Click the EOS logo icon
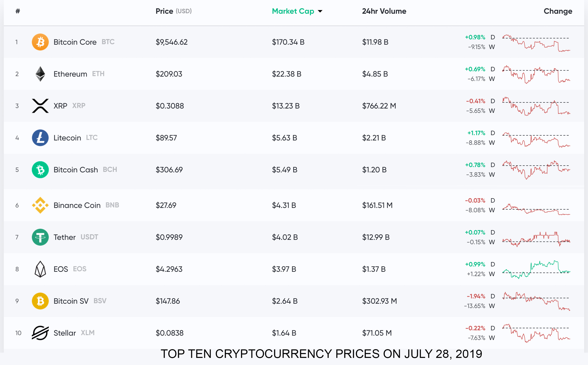 [40, 269]
